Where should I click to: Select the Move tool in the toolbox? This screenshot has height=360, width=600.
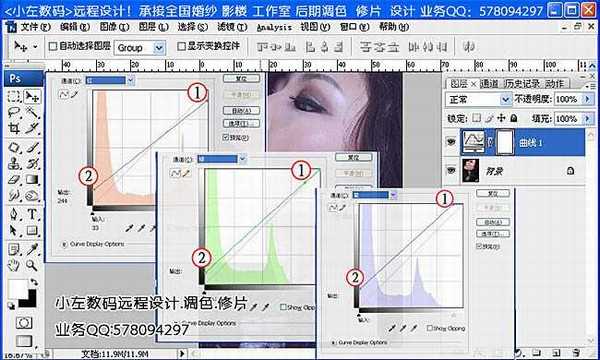tap(32, 96)
